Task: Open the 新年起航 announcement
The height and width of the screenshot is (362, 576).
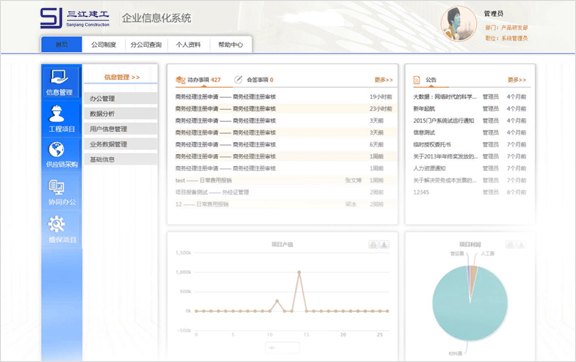Action: point(424,109)
